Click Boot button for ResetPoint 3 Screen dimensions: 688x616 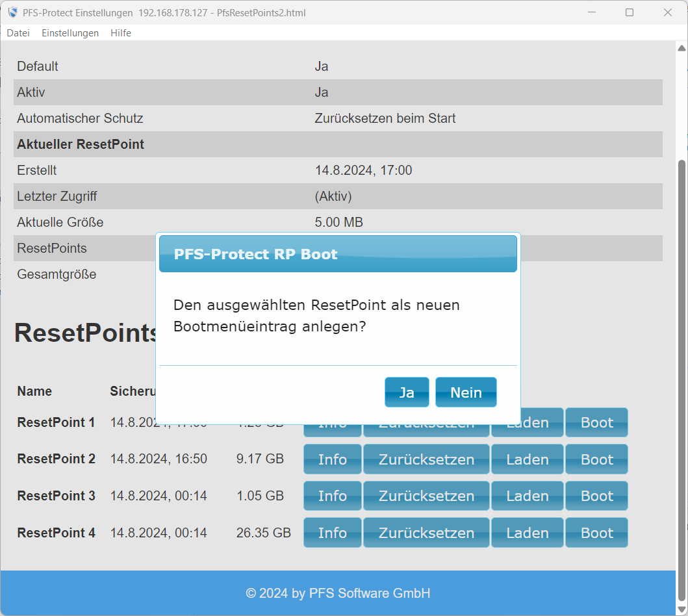coord(596,496)
